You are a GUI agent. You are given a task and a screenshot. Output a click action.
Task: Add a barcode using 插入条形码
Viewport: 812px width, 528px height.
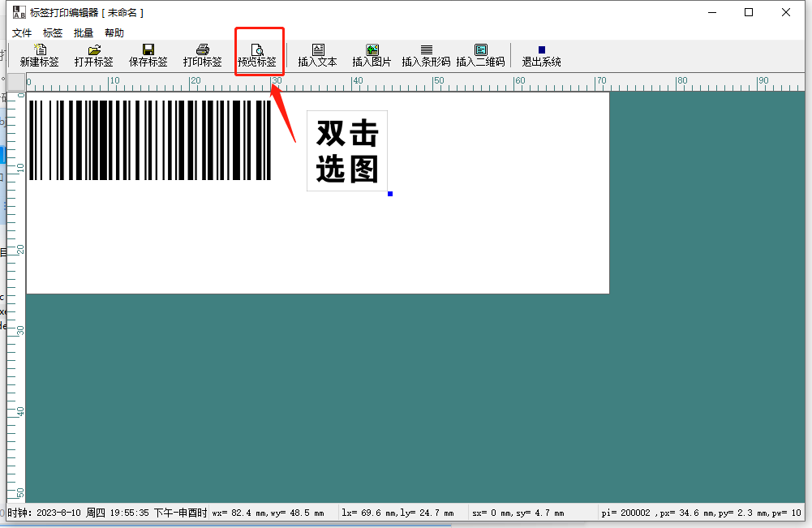(x=426, y=55)
